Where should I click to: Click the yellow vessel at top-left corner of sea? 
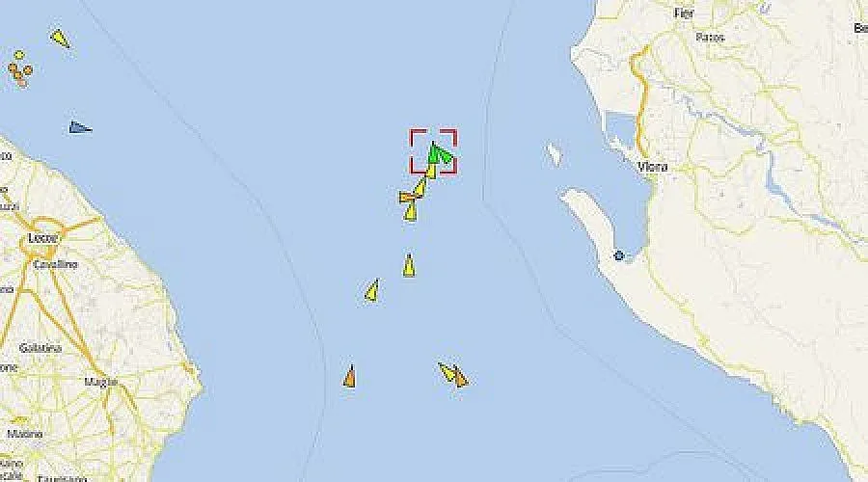[61, 39]
